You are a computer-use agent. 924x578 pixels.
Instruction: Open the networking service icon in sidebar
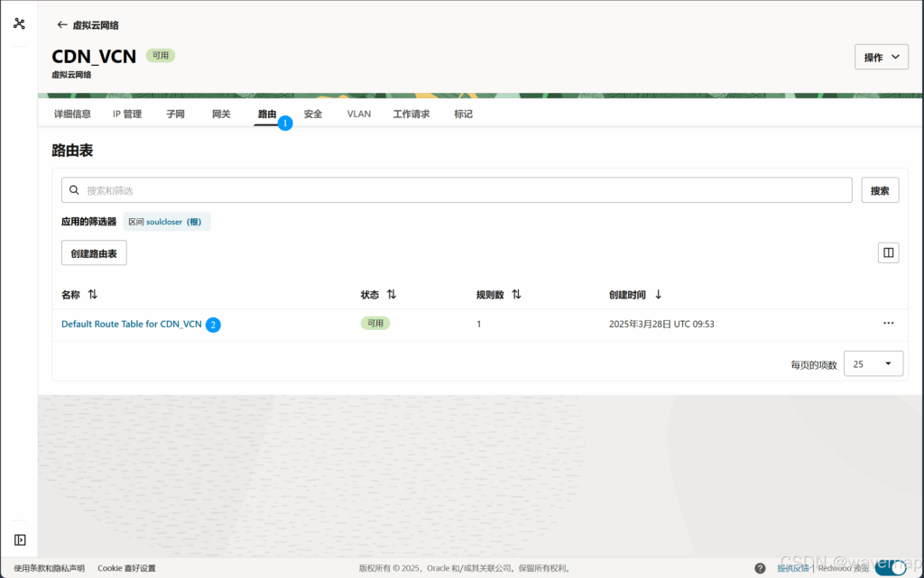(x=20, y=23)
